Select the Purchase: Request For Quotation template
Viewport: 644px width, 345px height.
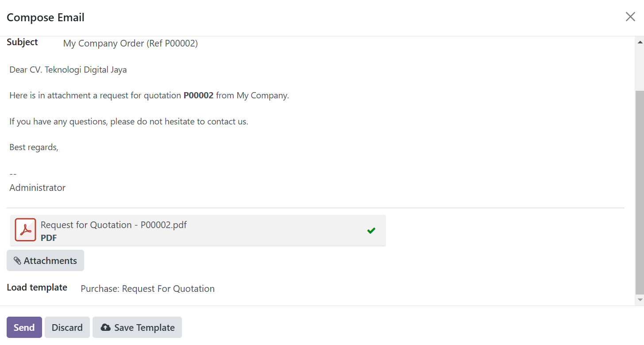[x=147, y=288]
